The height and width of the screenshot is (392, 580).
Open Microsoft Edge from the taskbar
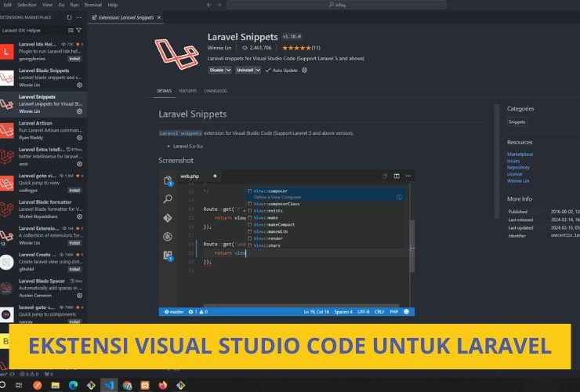73,386
